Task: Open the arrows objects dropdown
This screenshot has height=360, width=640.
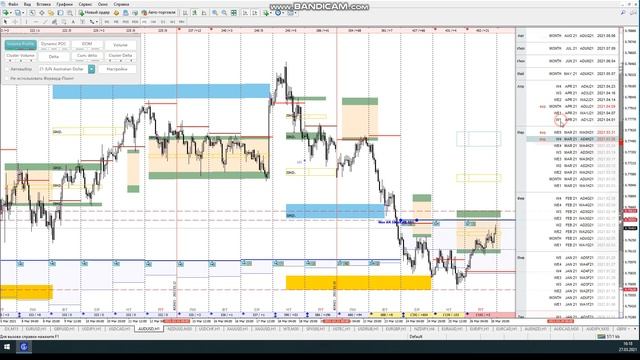Action: pos(93,22)
